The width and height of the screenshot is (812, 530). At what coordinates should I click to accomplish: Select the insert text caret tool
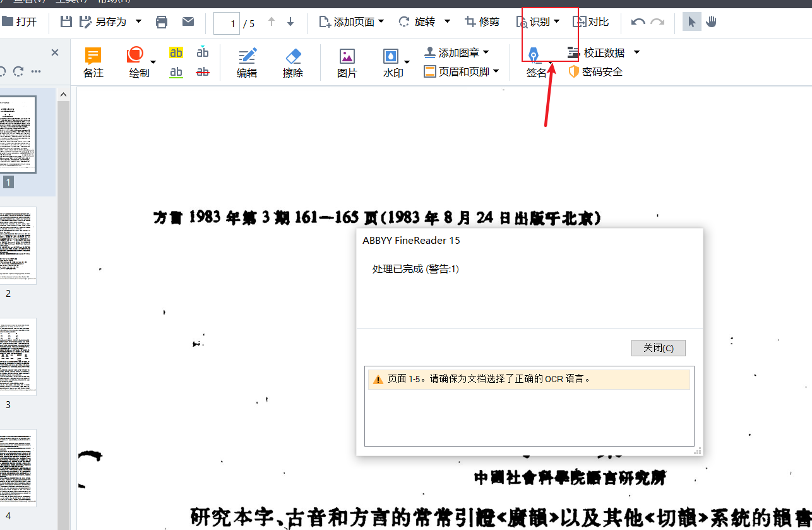[203, 52]
